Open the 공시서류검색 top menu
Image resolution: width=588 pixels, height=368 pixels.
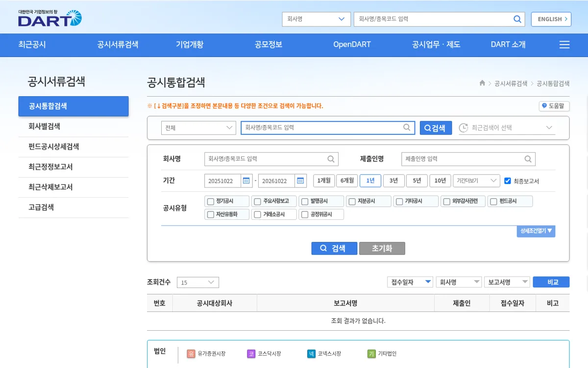click(x=118, y=45)
